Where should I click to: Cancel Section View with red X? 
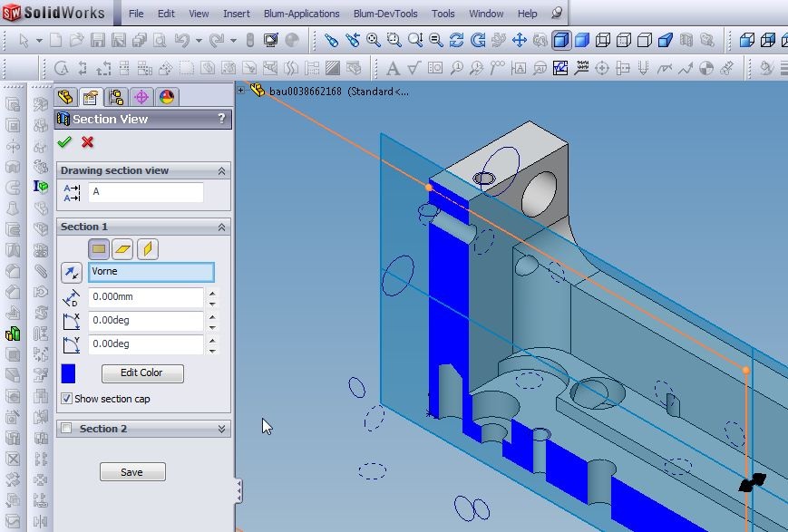(x=87, y=142)
